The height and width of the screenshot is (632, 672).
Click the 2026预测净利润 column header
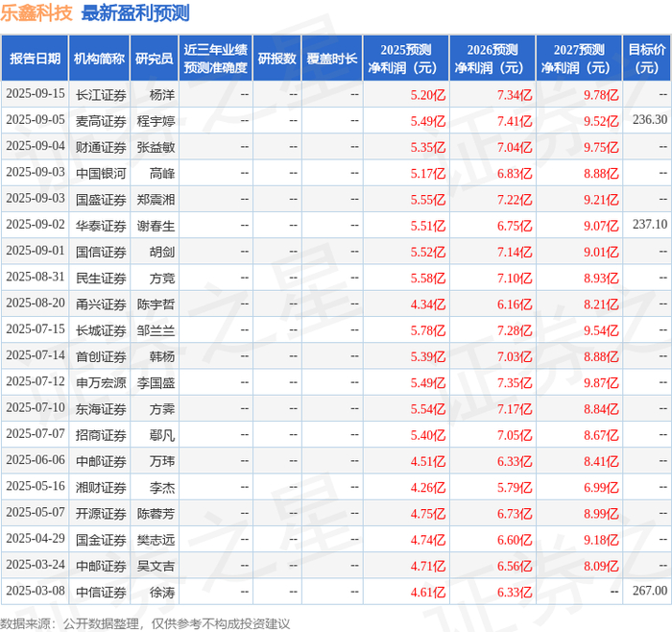[x=492, y=59]
